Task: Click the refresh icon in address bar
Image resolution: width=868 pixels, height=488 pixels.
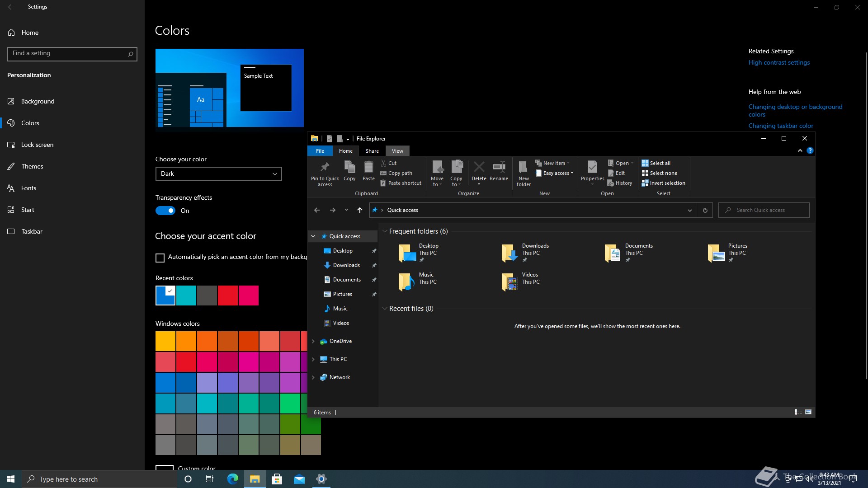Action: pyautogui.click(x=705, y=210)
